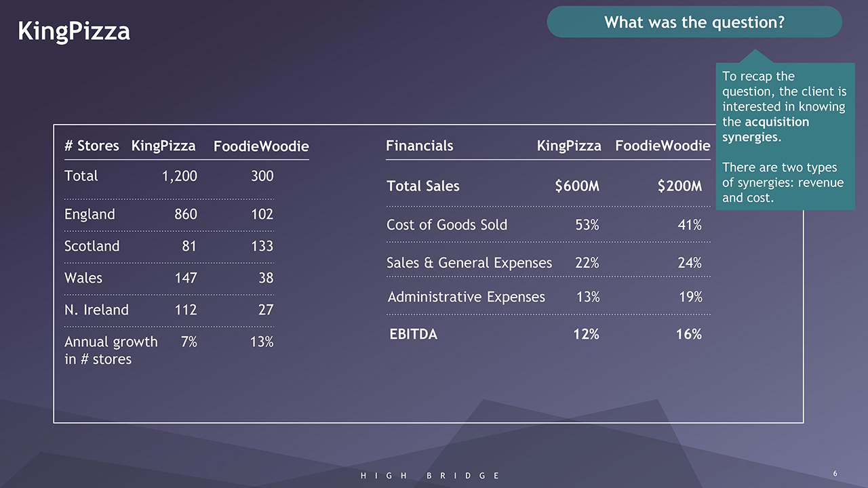The image size is (868, 488).
Task: Click the slide page number 6
Action: (x=835, y=473)
